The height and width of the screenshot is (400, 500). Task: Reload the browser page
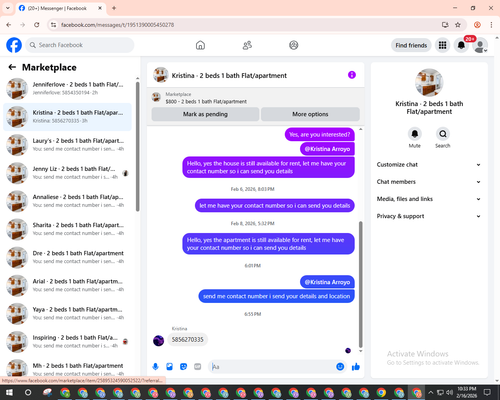[37, 25]
